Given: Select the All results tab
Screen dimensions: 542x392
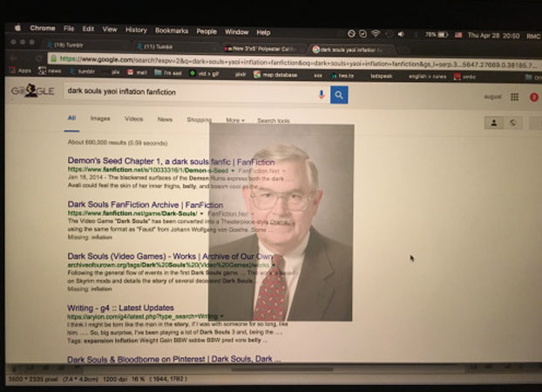Looking at the screenshot, I should point(71,118).
